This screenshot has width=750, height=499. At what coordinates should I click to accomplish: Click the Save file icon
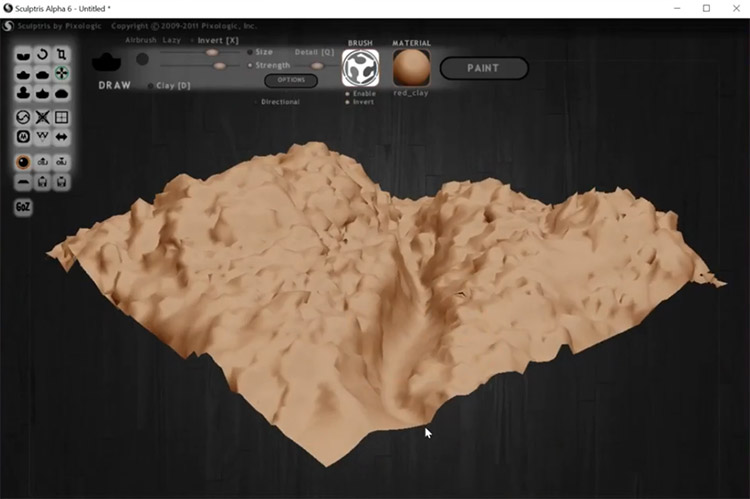(62, 182)
